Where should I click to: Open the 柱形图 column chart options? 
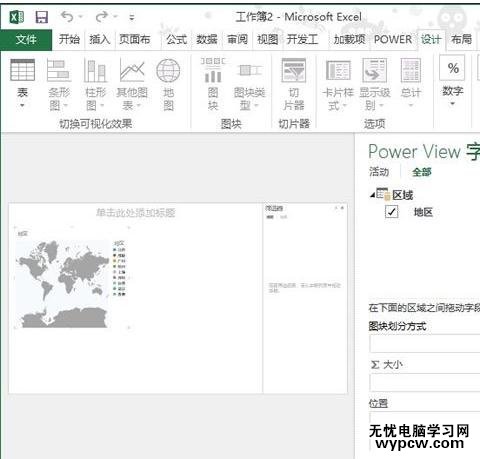coord(95,84)
